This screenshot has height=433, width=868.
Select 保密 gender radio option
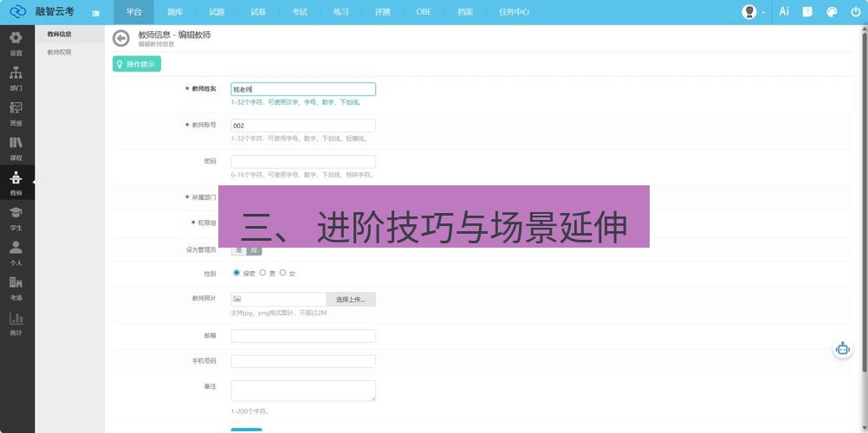click(x=236, y=273)
